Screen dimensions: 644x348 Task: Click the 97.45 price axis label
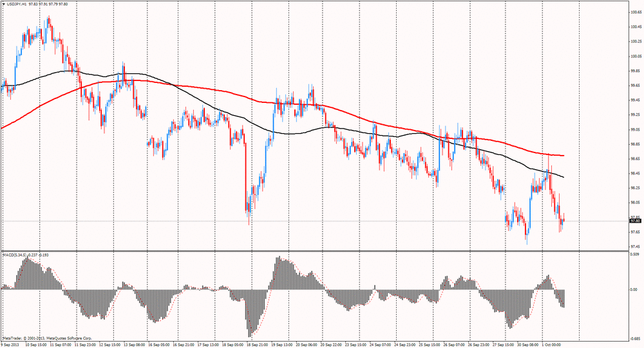[636, 246]
